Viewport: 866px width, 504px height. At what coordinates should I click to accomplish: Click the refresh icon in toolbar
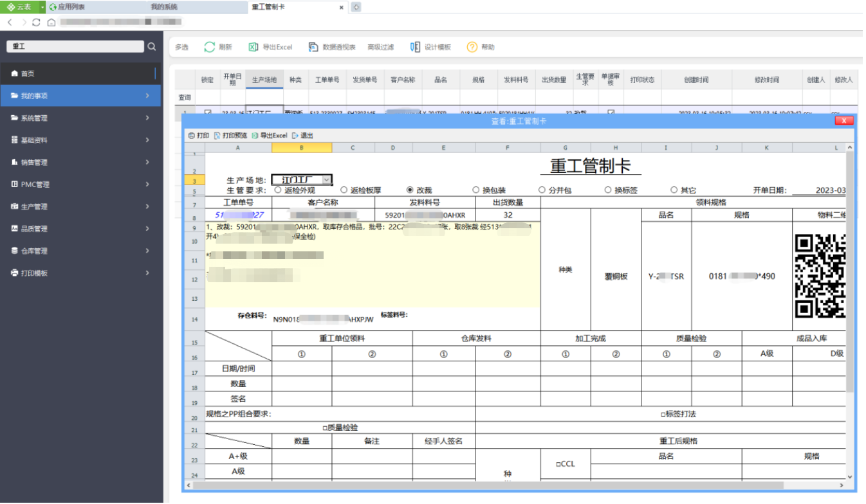[210, 47]
